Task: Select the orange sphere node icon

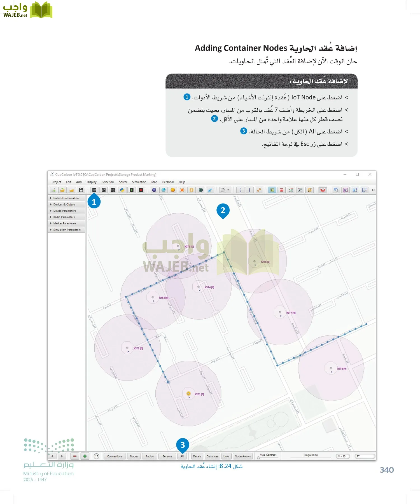Action: click(x=173, y=190)
